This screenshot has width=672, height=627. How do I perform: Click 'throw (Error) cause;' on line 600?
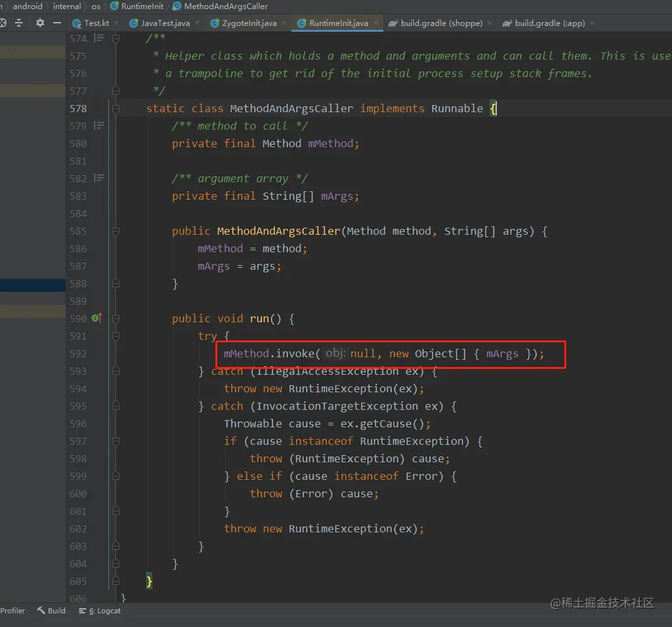[314, 494]
